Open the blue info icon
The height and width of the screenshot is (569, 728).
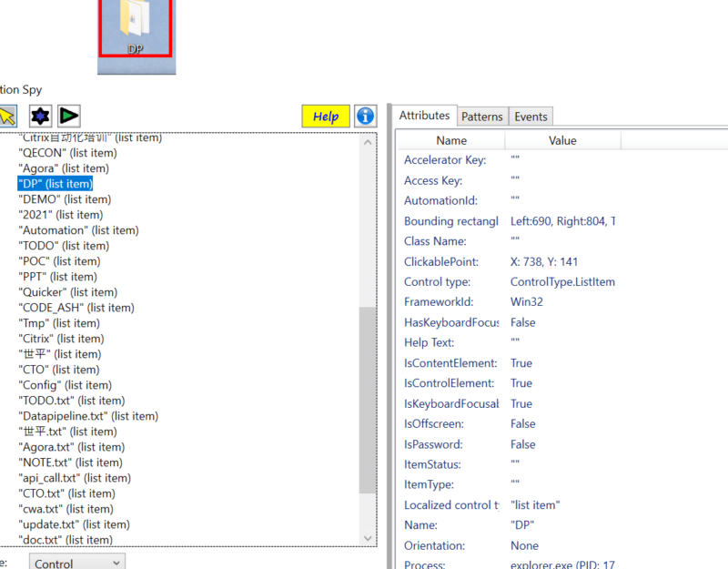[365, 116]
